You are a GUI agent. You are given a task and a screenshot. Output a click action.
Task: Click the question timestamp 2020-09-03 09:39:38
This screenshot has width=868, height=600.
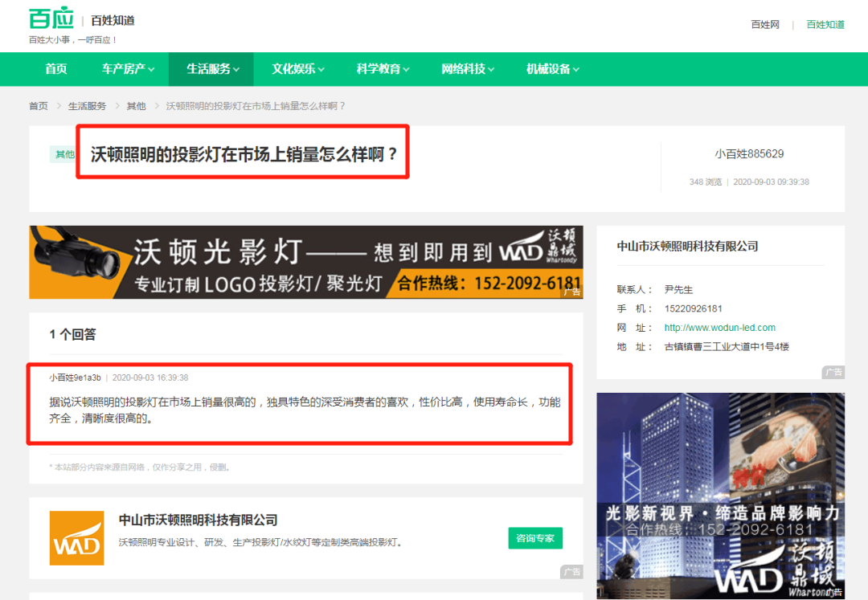[771, 182]
